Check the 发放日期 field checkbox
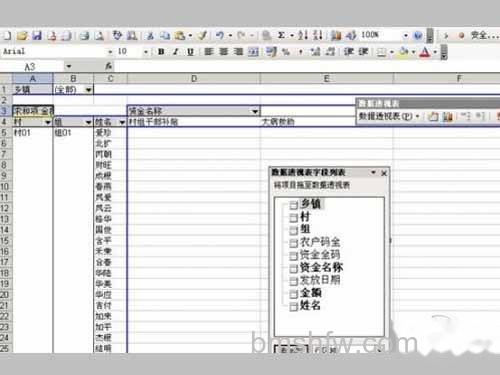This screenshot has width=500, height=375. point(293,281)
